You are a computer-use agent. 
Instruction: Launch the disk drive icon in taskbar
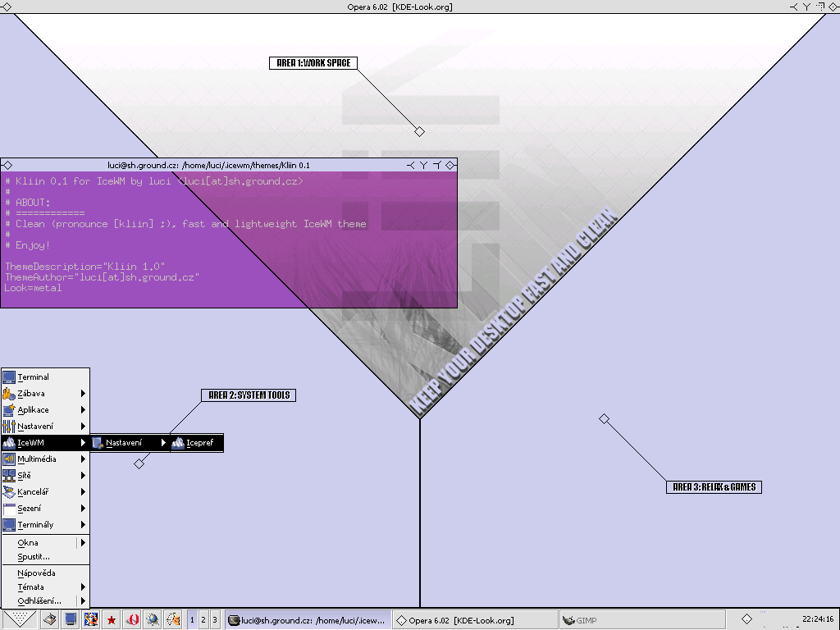pyautogui.click(x=50, y=620)
